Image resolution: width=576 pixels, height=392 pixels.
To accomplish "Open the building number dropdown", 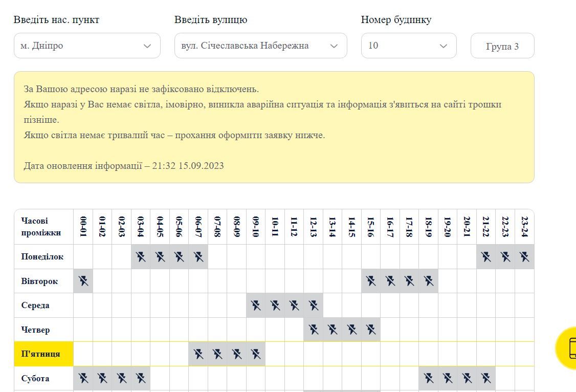I will (x=408, y=46).
